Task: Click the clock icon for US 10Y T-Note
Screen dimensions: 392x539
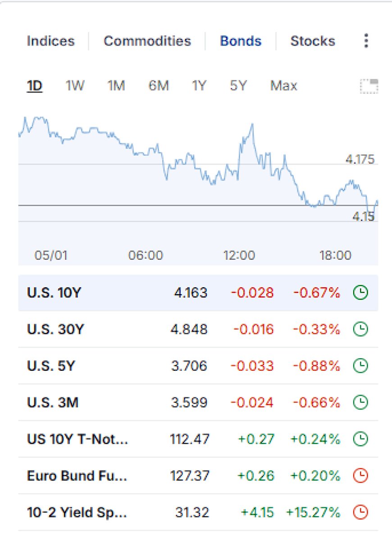Action: pos(360,439)
